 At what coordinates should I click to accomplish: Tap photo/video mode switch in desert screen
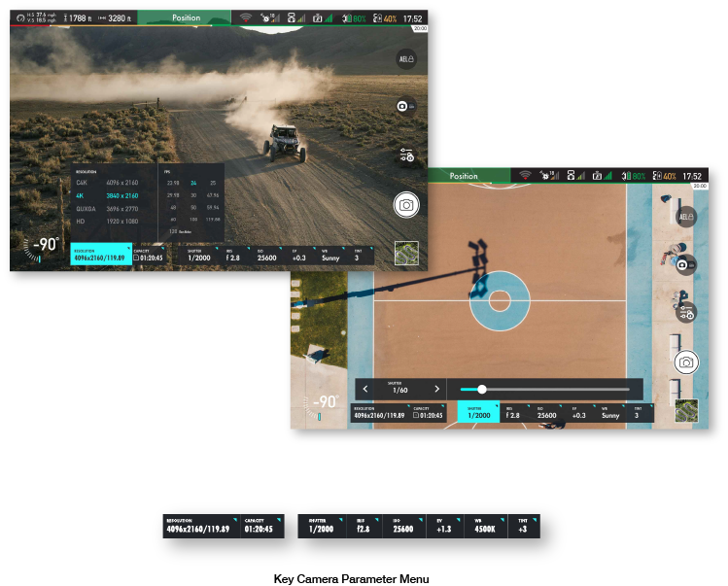405,106
